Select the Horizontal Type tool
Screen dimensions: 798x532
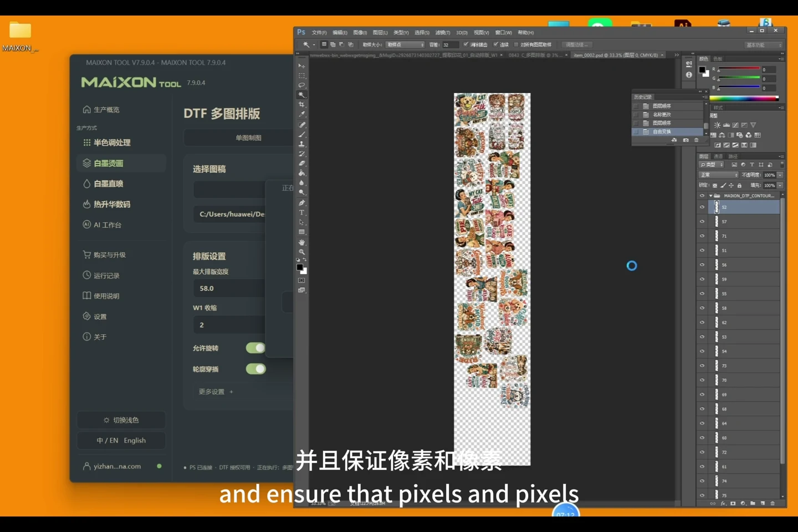click(x=301, y=213)
